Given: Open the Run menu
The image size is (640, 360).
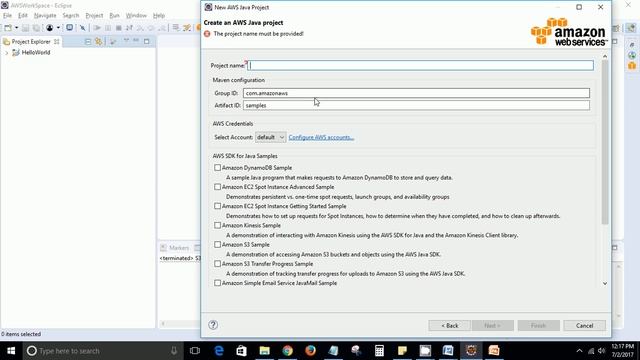Looking at the screenshot, I should pyautogui.click(x=114, y=16).
